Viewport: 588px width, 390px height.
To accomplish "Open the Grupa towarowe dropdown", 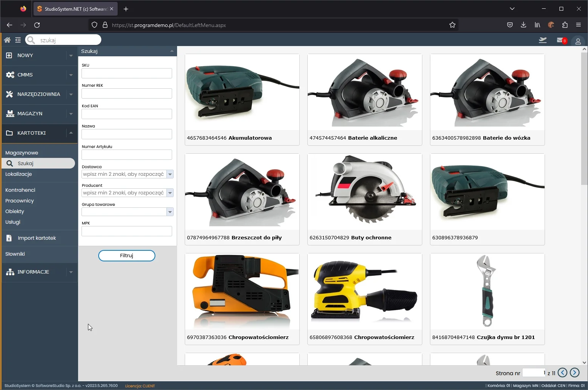I will 170,212.
